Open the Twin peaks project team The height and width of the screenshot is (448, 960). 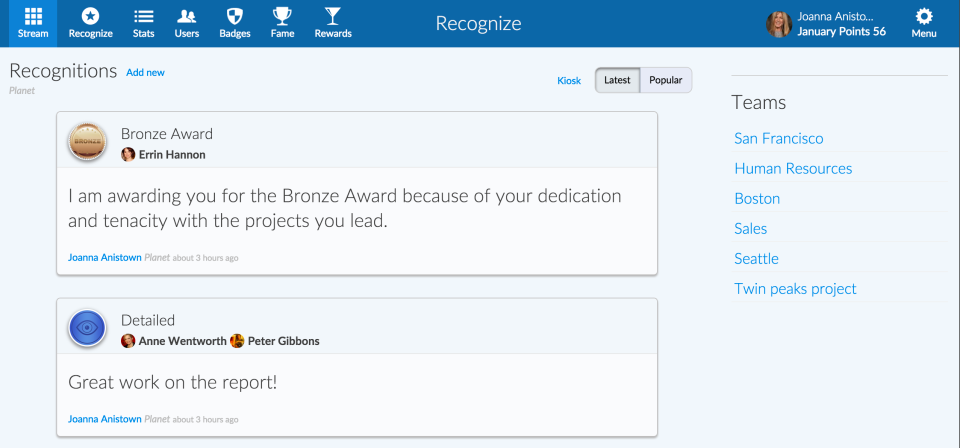795,288
